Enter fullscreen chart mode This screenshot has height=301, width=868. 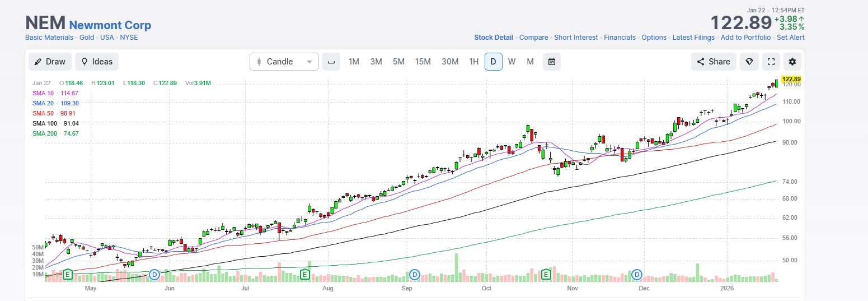pyautogui.click(x=771, y=62)
